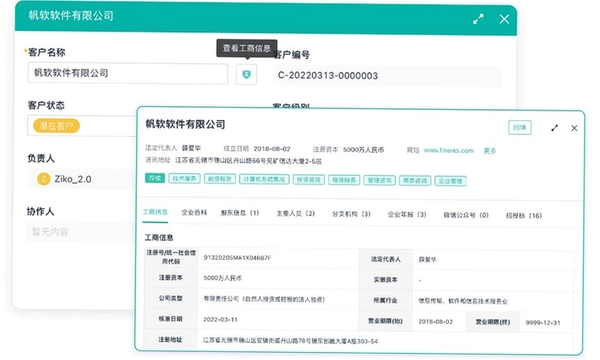600x360 pixels.
Task: Click the 注册地址 address value
Action: click(x=290, y=341)
